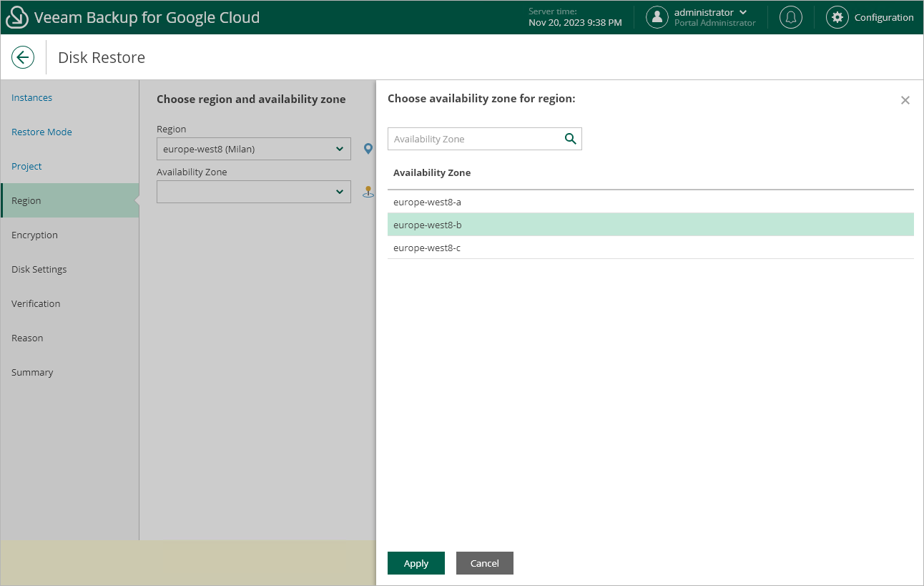Screen dimensions: 924x586
Task: Open the notifications bell
Action: pos(790,17)
